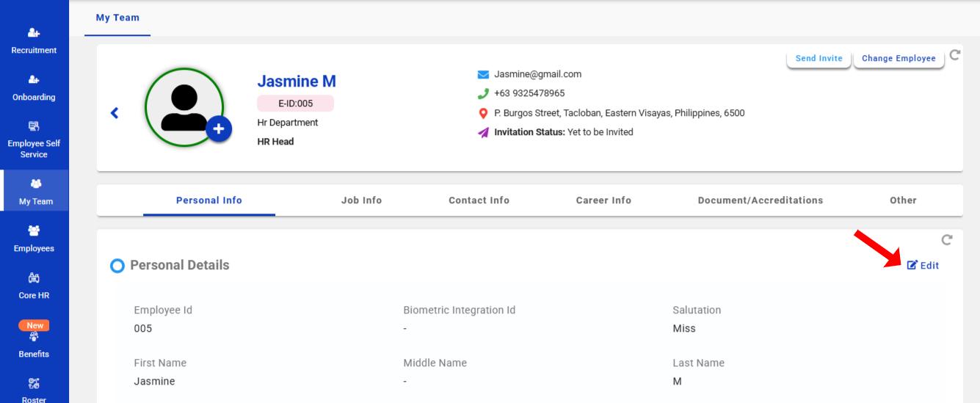
Task: Select the Employees sidebar icon
Action: [34, 239]
